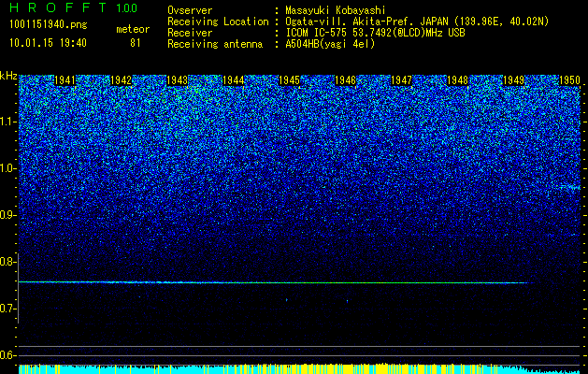This screenshot has width=588, height=374.
Task: Click the Receiver label
Action: point(190,33)
